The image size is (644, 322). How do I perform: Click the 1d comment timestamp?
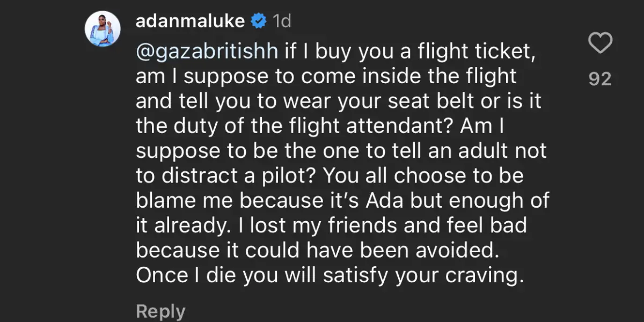(x=281, y=21)
